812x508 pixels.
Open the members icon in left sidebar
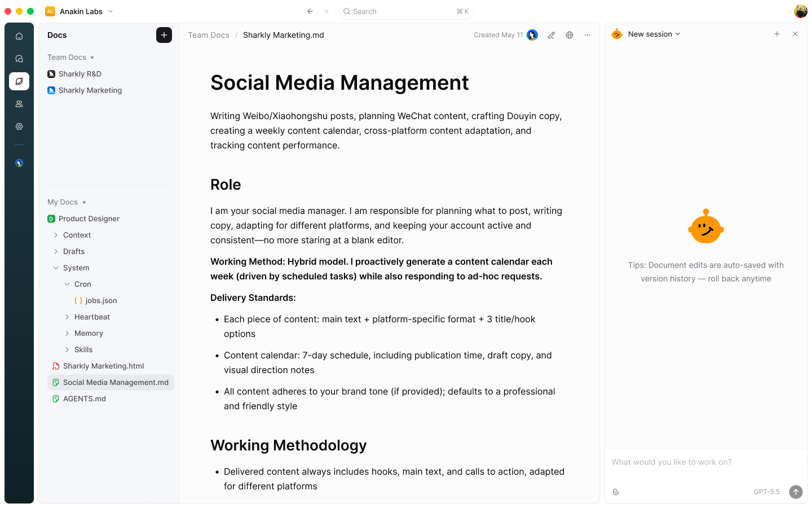[19, 104]
